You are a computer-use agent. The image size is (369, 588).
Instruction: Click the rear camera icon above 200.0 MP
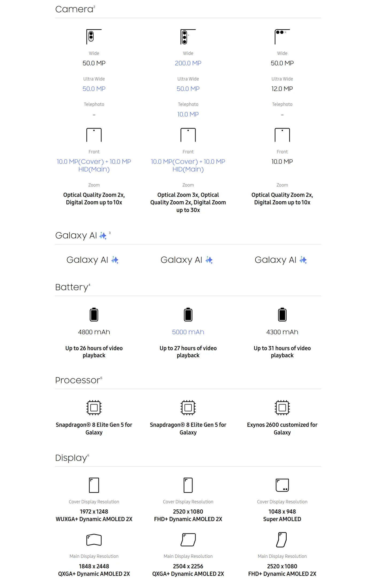pyautogui.click(x=188, y=37)
